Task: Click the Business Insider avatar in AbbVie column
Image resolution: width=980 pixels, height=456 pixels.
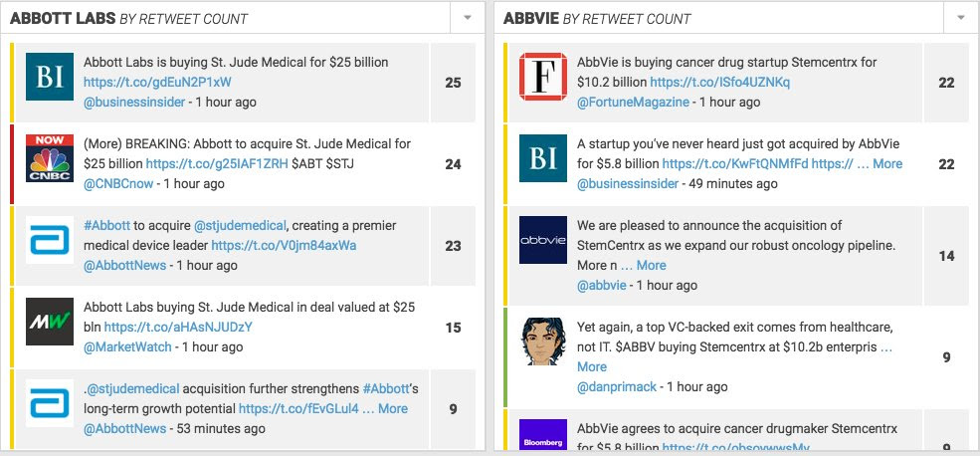Action: click(543, 157)
